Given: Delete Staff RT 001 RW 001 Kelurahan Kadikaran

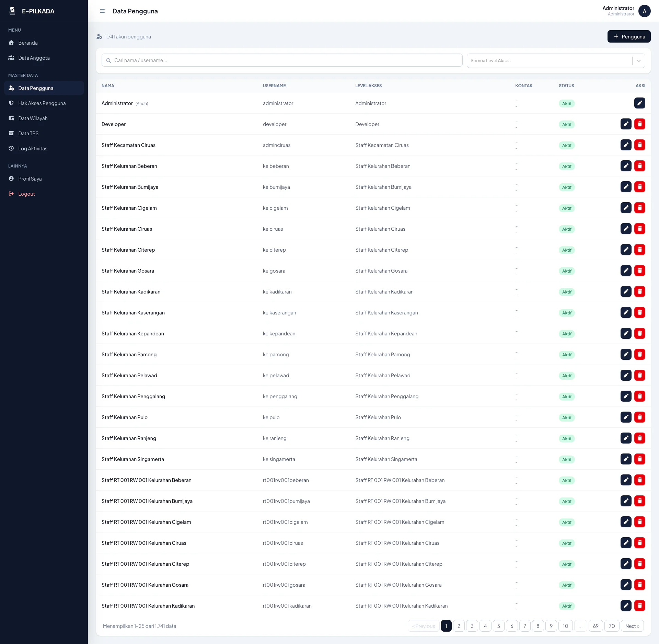Looking at the screenshot, I should click(x=640, y=606).
